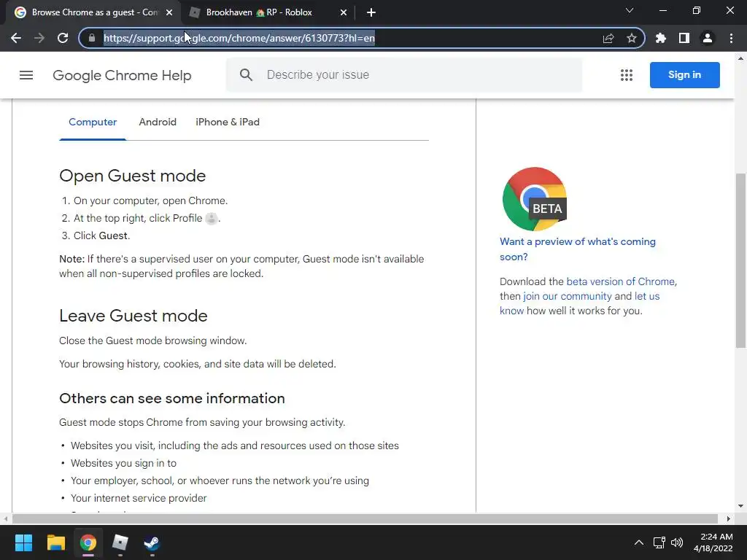Open the beta version of Chrome link
Viewport: 747px width, 560px height.
point(620,281)
